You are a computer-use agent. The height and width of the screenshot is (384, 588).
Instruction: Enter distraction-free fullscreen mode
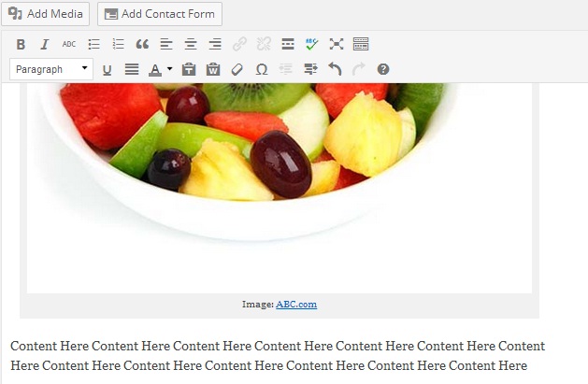[x=337, y=44]
